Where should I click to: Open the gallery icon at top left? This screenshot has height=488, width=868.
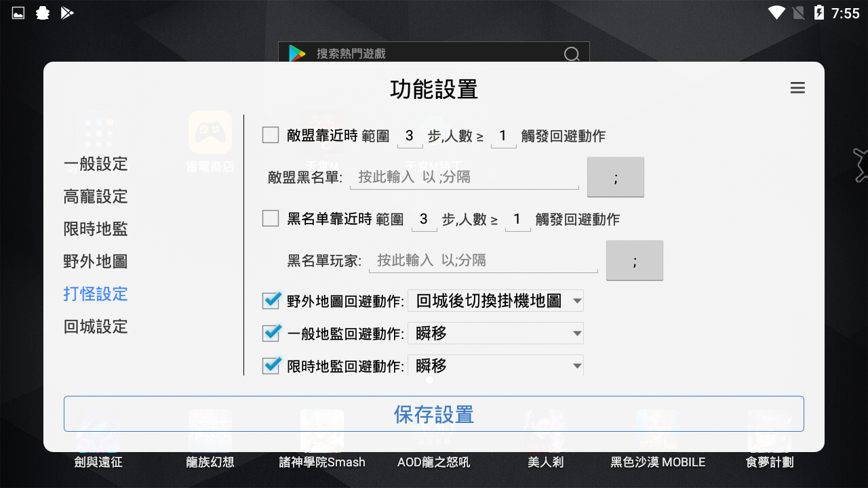[17, 12]
